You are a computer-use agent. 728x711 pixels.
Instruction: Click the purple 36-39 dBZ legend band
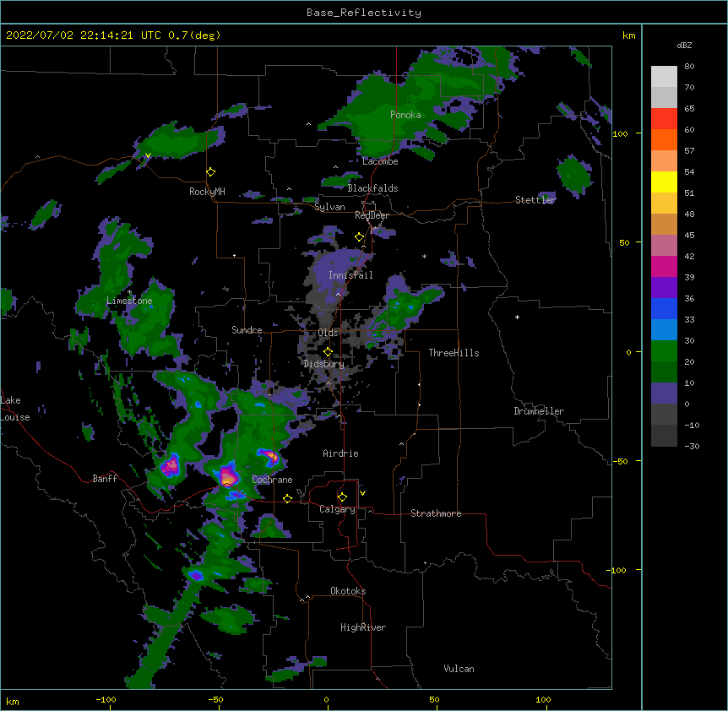click(664, 288)
